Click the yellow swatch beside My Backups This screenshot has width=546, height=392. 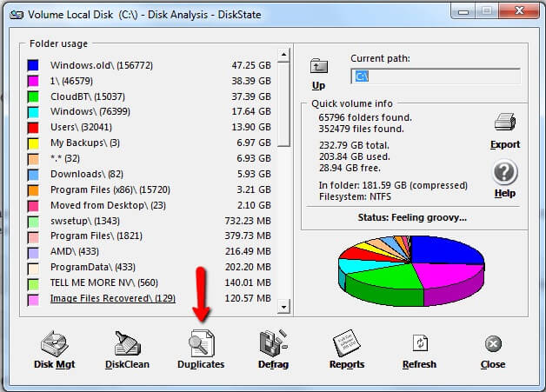[x=33, y=143]
